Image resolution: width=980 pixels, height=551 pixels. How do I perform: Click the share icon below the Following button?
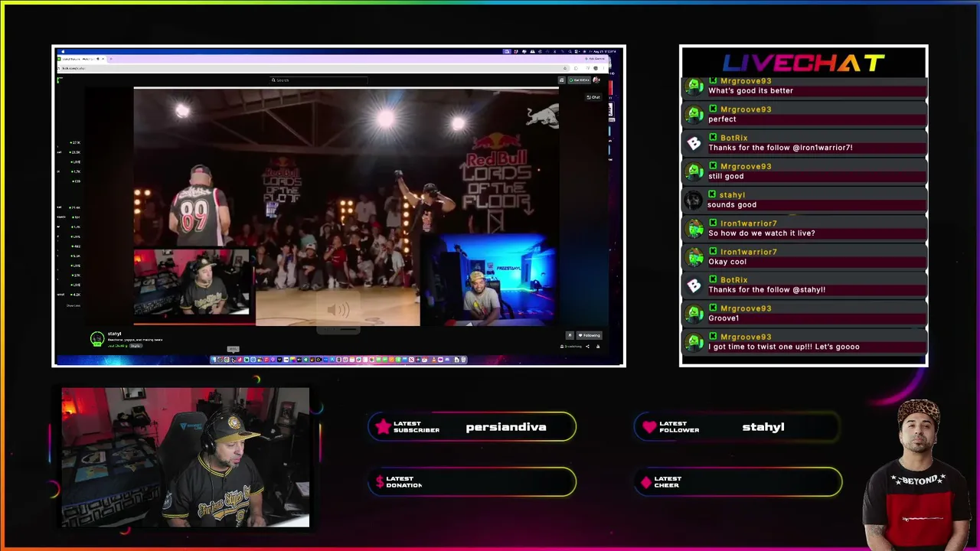click(588, 347)
